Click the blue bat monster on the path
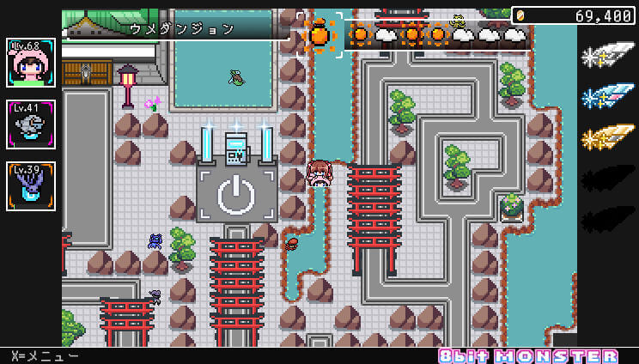 point(155,241)
